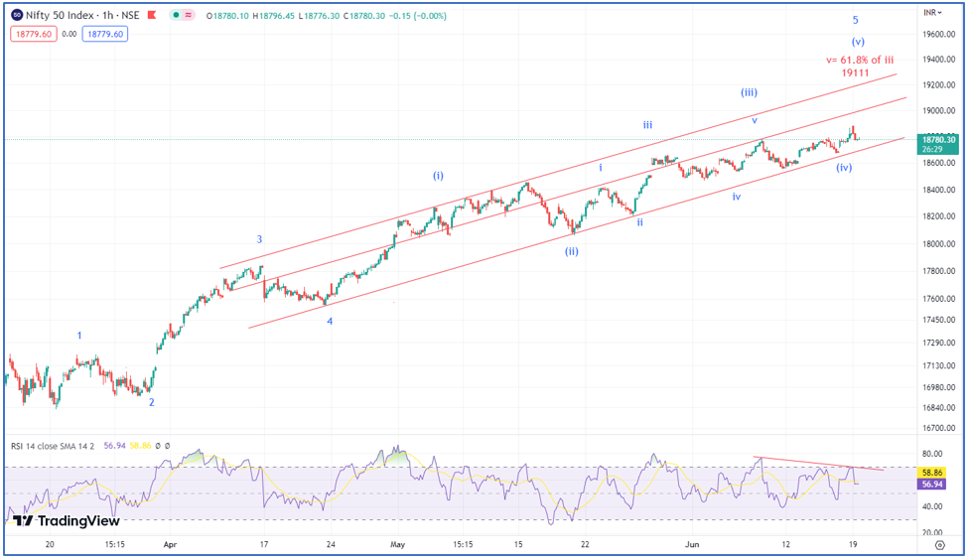Image resolution: width=969 pixels, height=560 pixels.
Task: Click the 80.00 RSI scale label
Action: [x=932, y=454]
